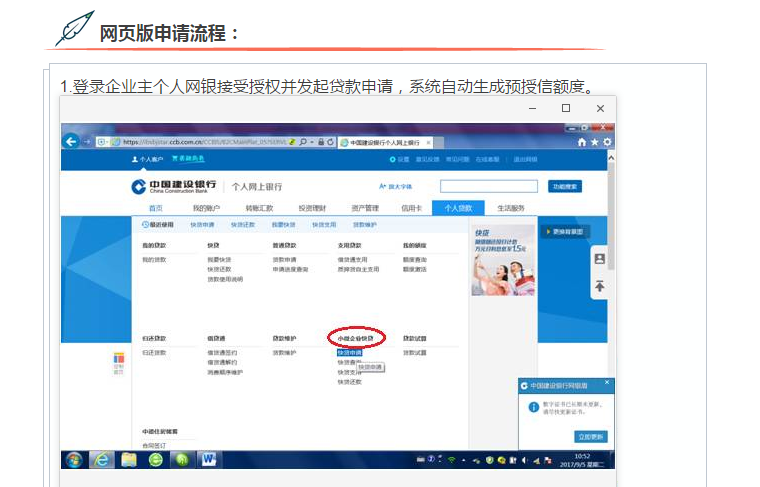Switch to the 生活服务 tab
The image size is (760, 487).
pyautogui.click(x=511, y=208)
